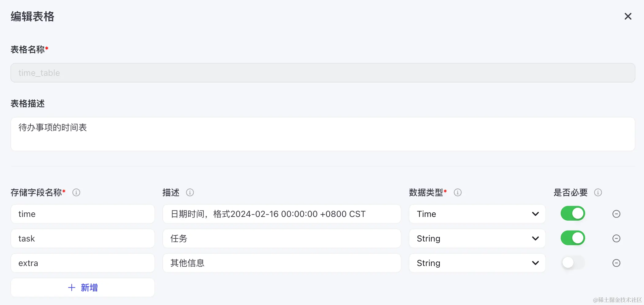The width and height of the screenshot is (644, 305).
Task: Click the info icon beside 存储字段名称
Action: [x=76, y=192]
